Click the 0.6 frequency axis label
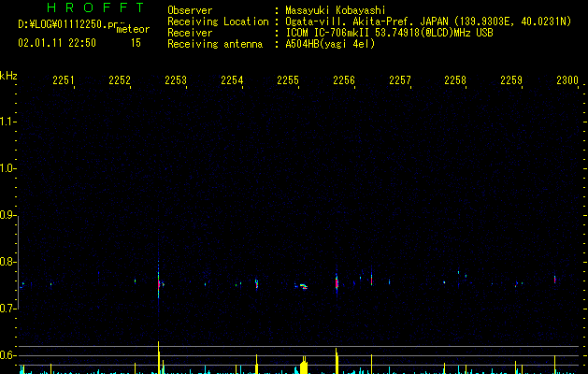This screenshot has height=374, width=588. point(7,355)
